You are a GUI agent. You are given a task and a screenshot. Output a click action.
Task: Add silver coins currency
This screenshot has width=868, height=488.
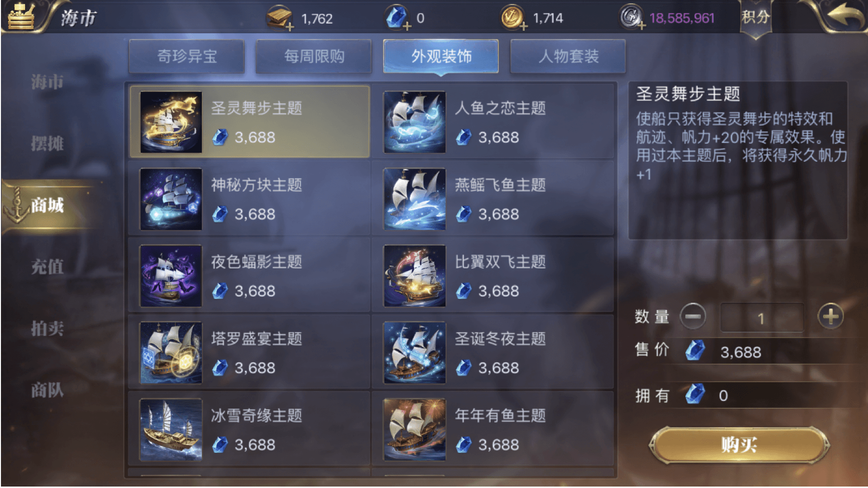[642, 26]
